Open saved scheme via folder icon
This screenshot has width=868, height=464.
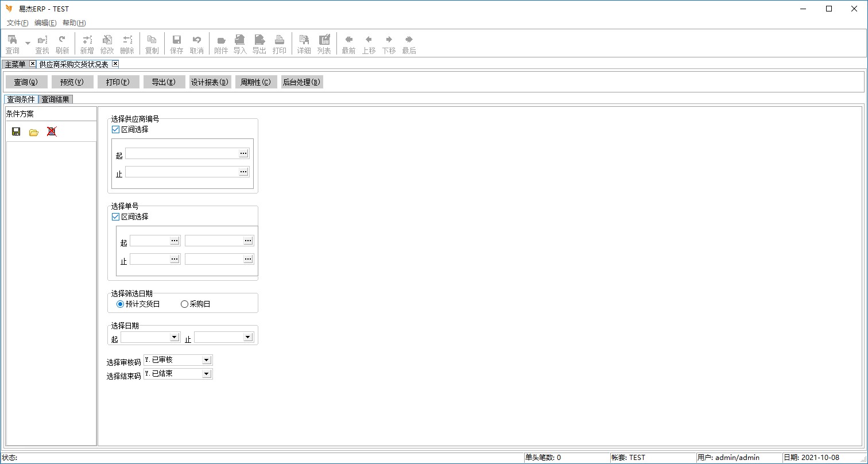tap(34, 132)
